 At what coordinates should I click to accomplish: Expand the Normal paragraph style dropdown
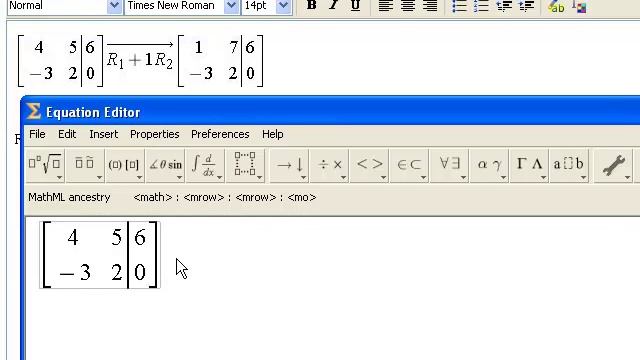coord(114,6)
